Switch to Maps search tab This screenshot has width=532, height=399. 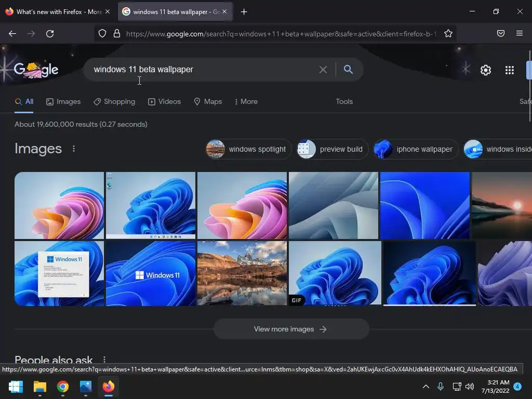pos(208,101)
